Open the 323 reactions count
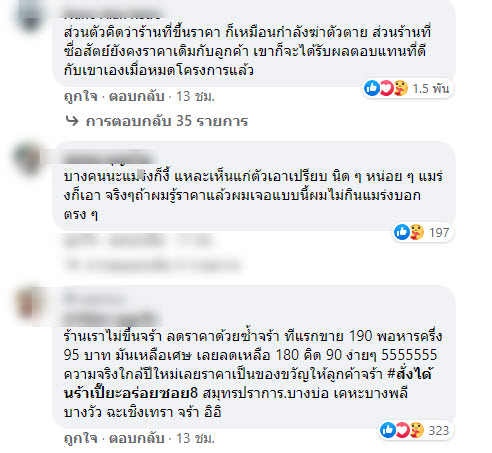Viewport: 492px width, 453px height. (439, 430)
